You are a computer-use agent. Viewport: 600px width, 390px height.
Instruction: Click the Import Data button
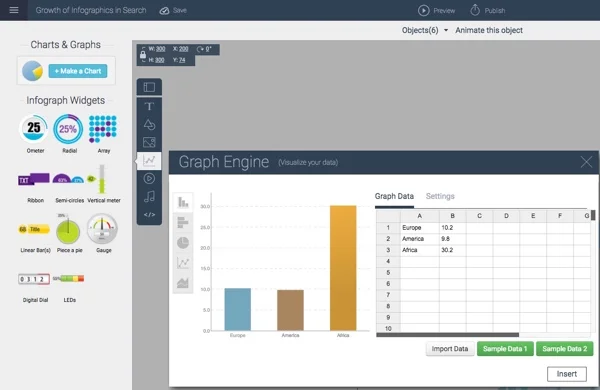pyautogui.click(x=450, y=349)
